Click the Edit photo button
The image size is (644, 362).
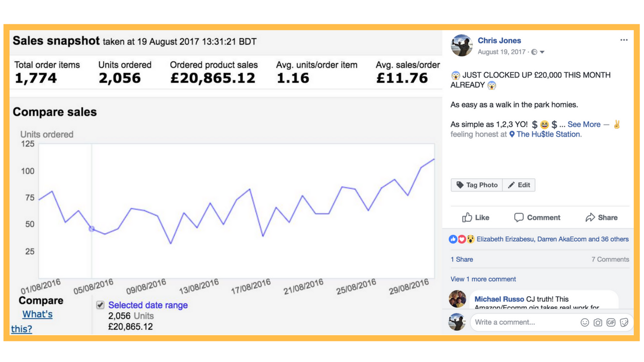coord(519,185)
